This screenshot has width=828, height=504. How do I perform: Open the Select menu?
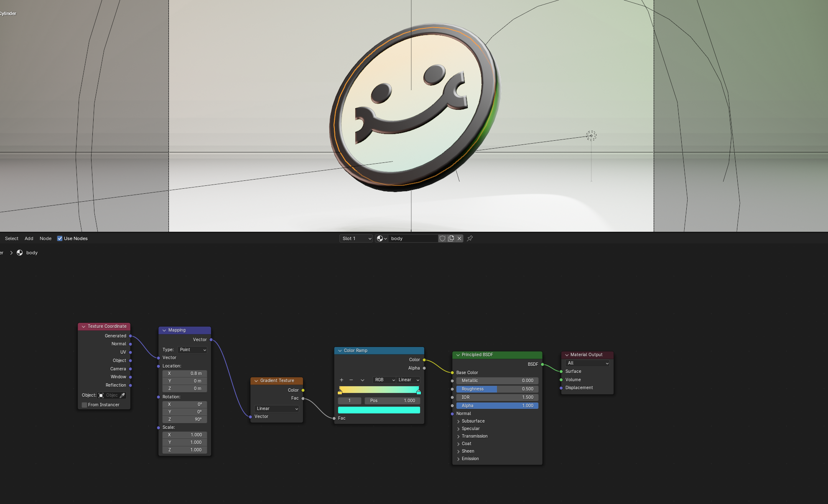[x=12, y=238]
